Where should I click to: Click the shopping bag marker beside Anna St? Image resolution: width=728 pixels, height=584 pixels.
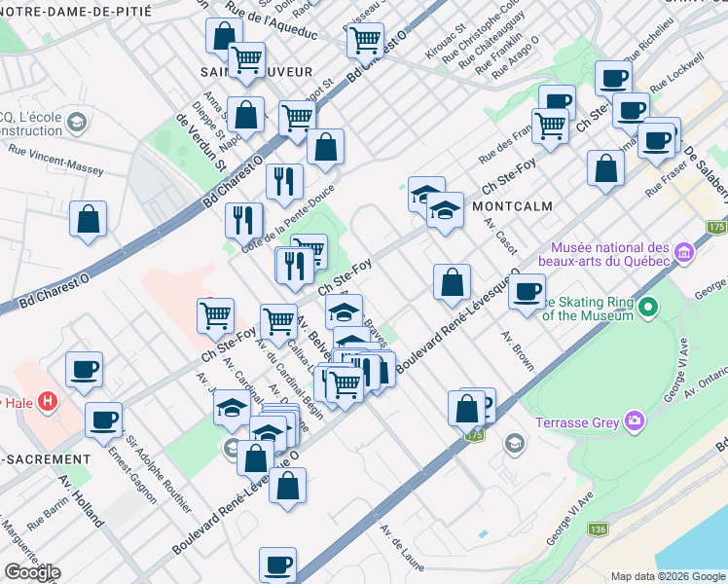[245, 115]
